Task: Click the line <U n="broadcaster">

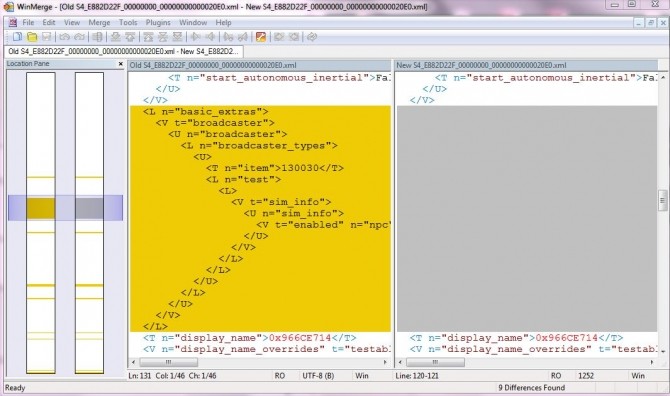Action: pyautogui.click(x=227, y=134)
